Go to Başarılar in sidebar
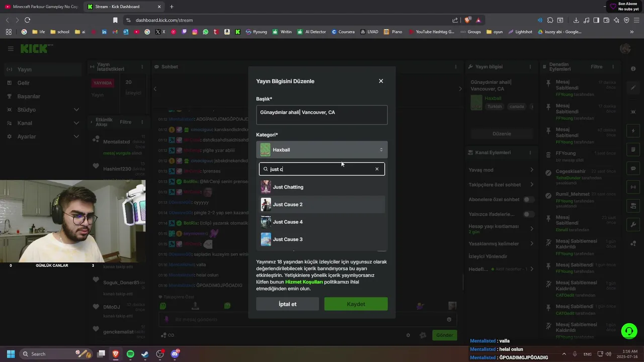The height and width of the screenshot is (362, 644). 43,96
